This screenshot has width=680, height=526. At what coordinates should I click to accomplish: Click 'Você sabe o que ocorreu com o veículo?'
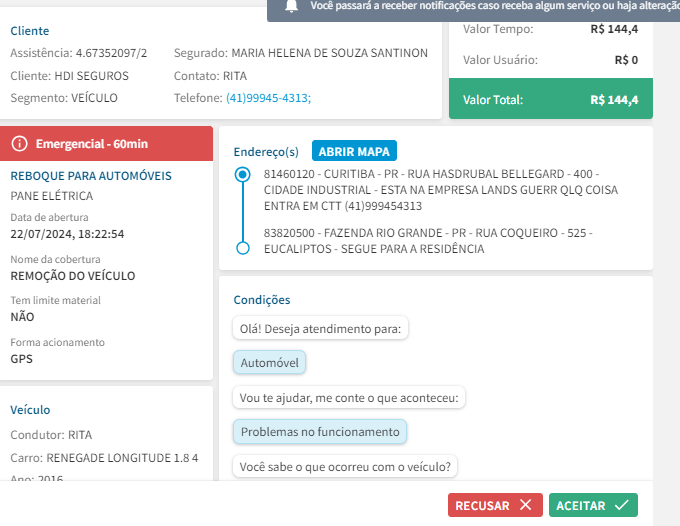(345, 467)
